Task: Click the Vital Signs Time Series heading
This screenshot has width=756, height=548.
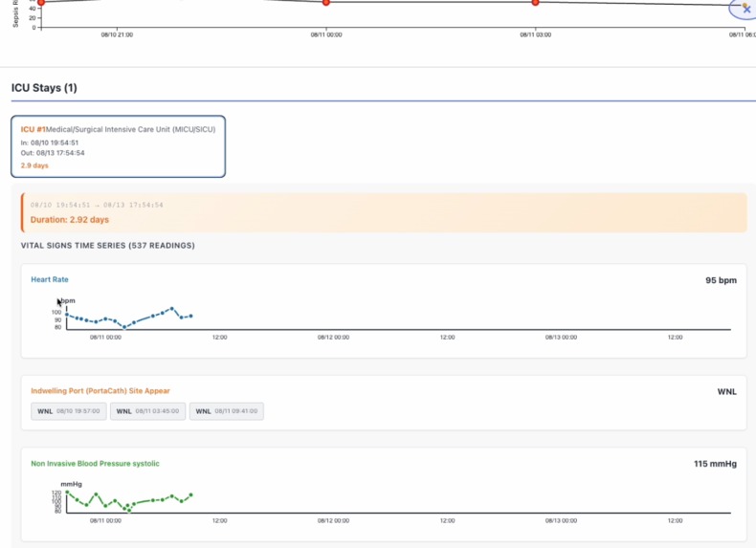Action: pos(107,246)
